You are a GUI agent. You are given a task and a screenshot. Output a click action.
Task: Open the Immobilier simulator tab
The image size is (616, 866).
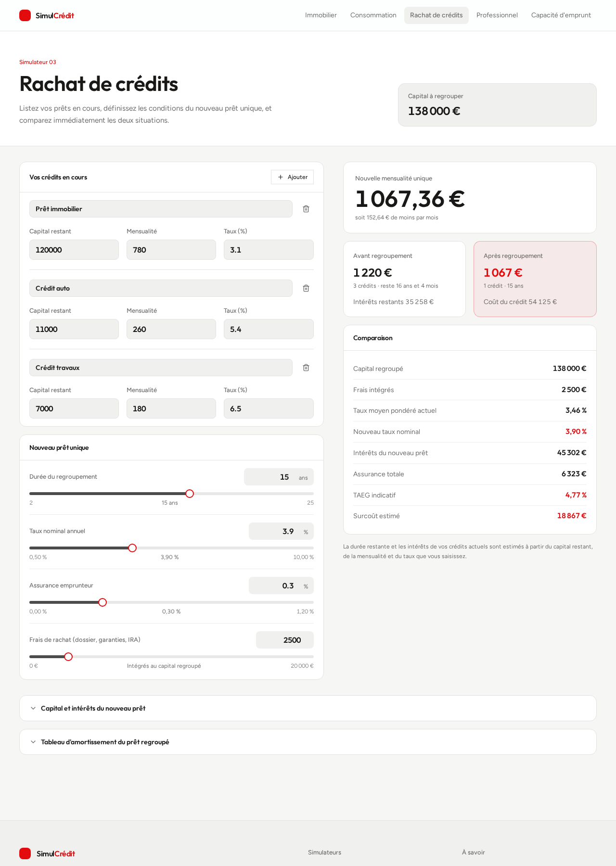[321, 15]
